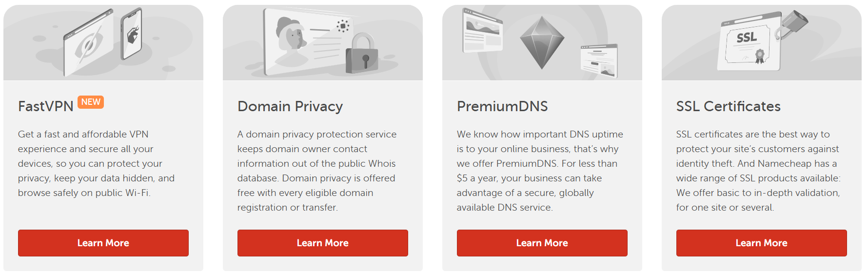The width and height of the screenshot is (868, 274).
Task: Open Learn More for FastVPN
Action: click(103, 243)
